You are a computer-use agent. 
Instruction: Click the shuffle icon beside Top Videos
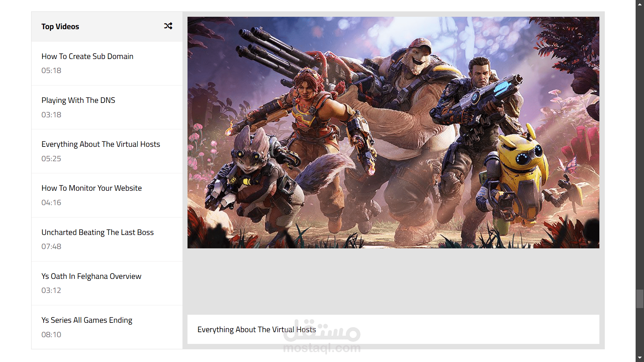(168, 26)
